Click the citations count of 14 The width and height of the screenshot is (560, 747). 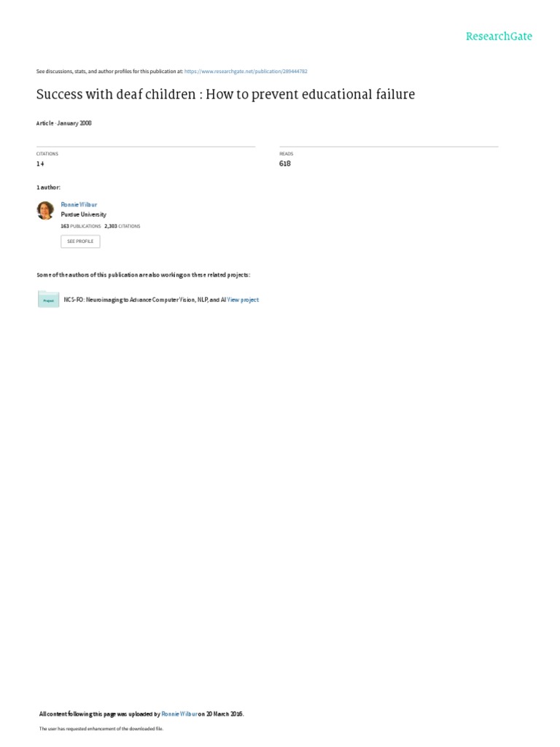[x=40, y=163]
